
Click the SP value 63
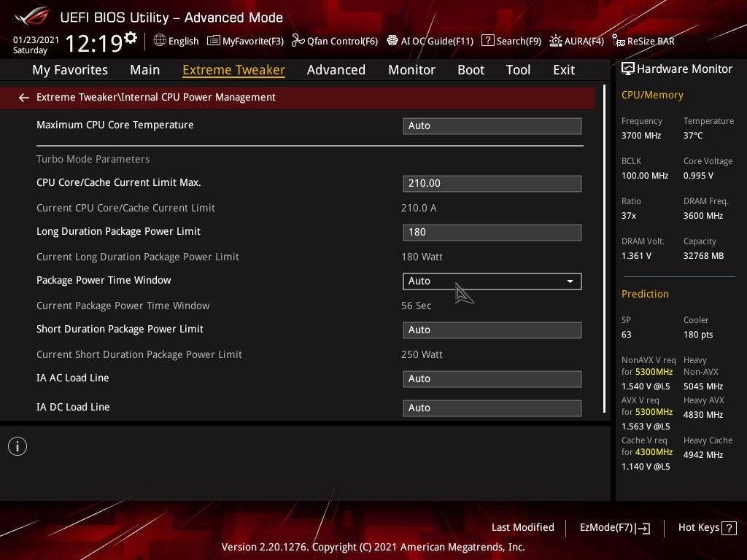(626, 335)
